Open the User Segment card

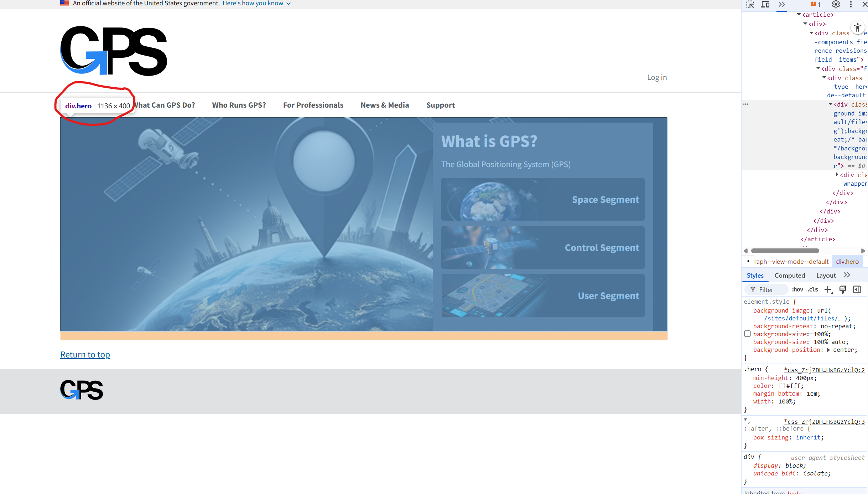(543, 295)
